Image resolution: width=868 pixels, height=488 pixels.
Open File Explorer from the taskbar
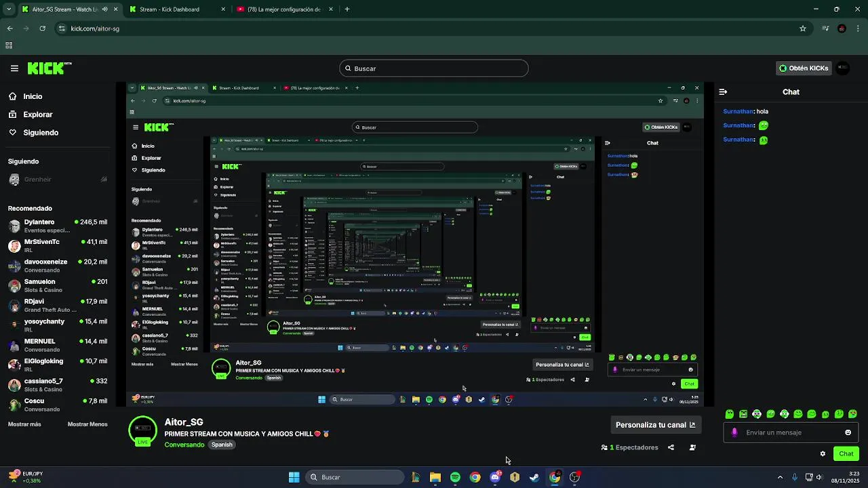[435, 477]
